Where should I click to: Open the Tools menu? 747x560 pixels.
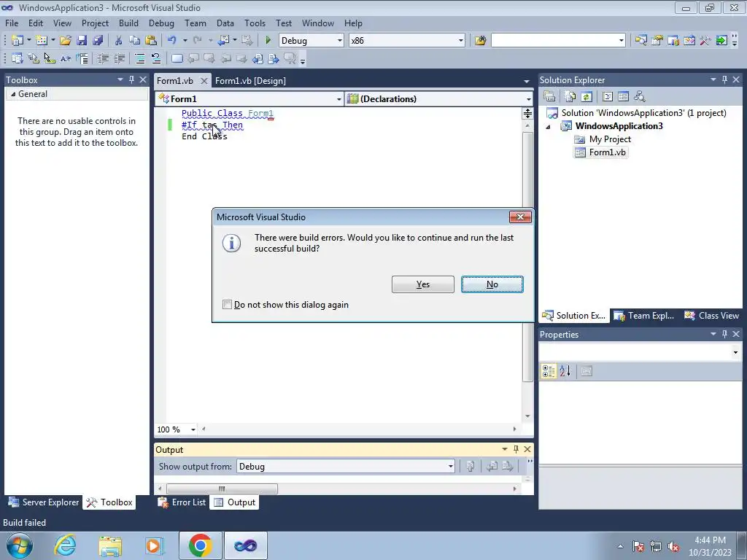pyautogui.click(x=255, y=23)
